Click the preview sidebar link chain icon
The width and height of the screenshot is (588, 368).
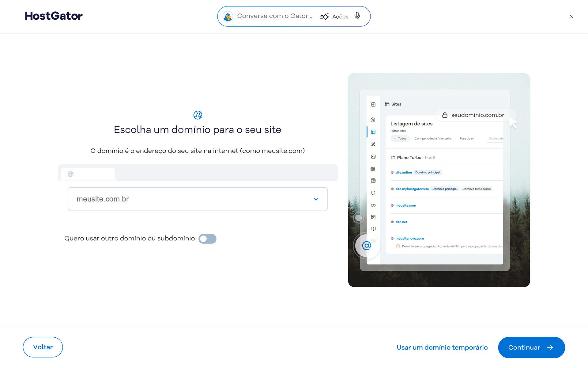tap(373, 205)
